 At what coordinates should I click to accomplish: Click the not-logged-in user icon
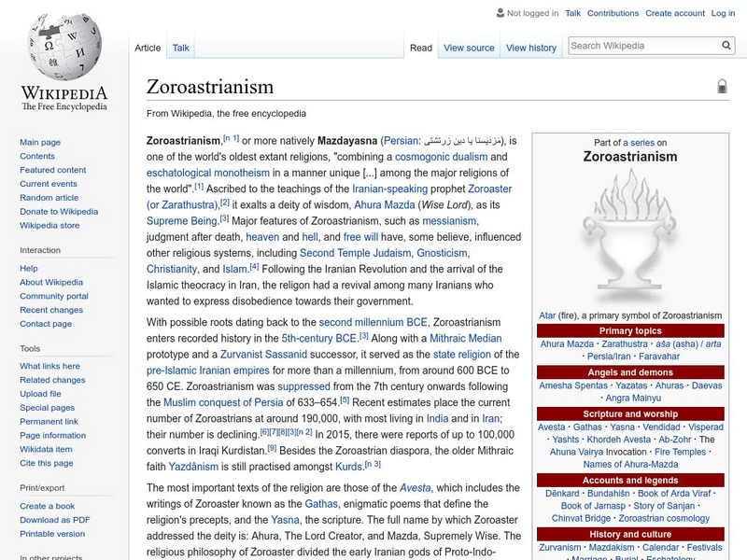(500, 13)
